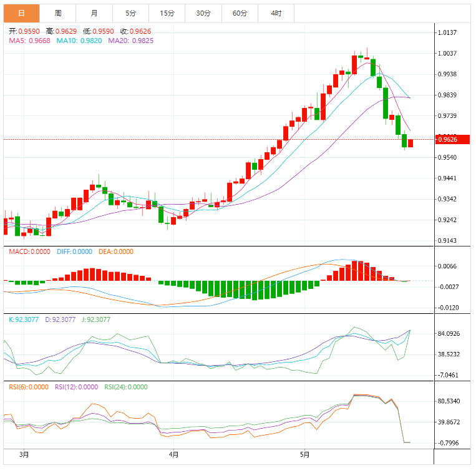
Task: Click the DIFF:0.0000 label
Action: (74, 251)
